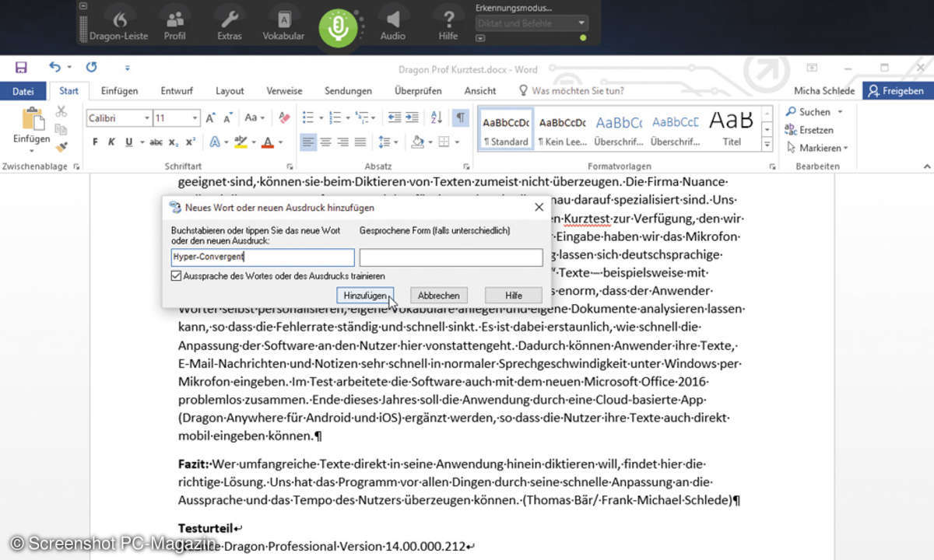
Task: Justify the paragraph text
Action: point(360,142)
